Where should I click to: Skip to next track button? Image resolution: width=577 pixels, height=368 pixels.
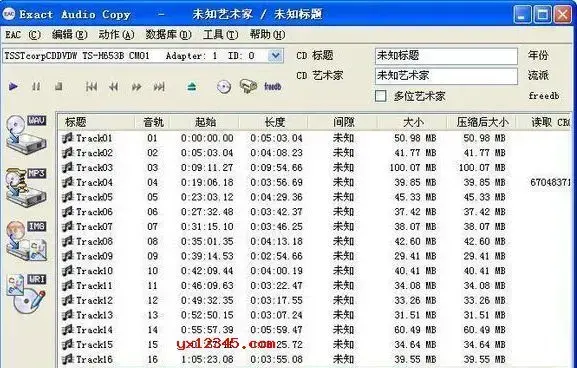[159, 87]
